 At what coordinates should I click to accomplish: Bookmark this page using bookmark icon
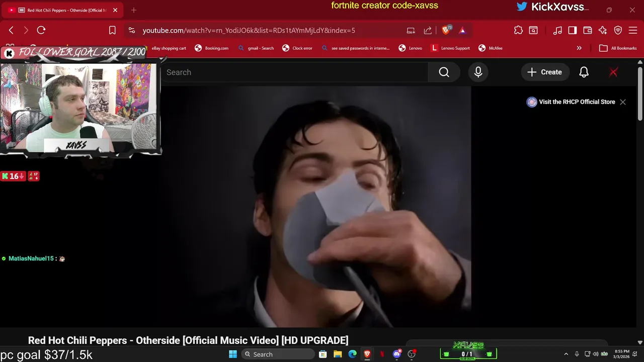112,30
